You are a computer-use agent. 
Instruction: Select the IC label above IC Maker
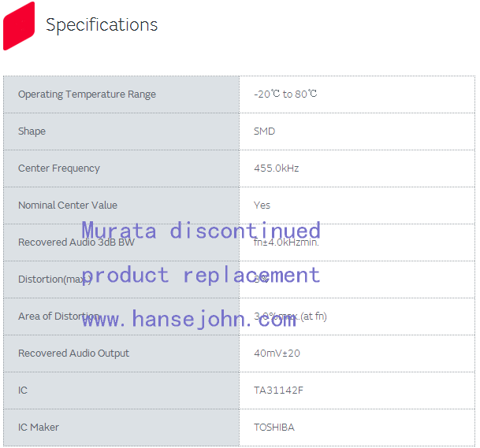pos(23,391)
